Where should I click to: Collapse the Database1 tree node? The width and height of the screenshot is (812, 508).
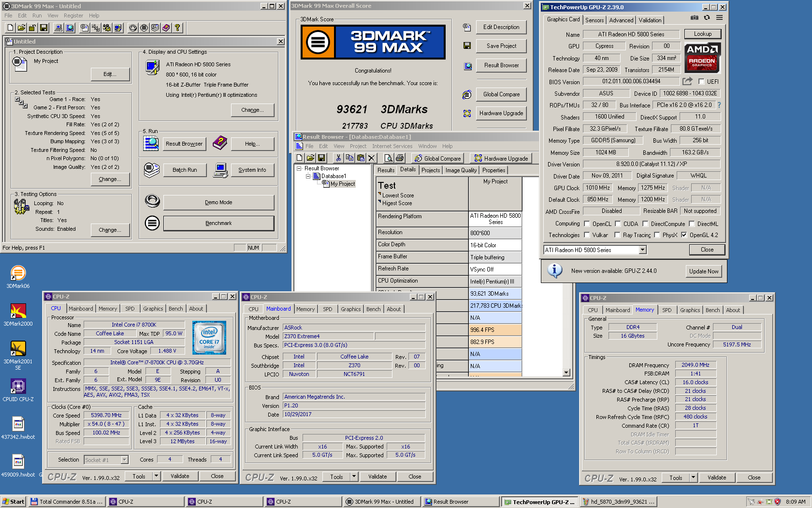tap(308, 176)
